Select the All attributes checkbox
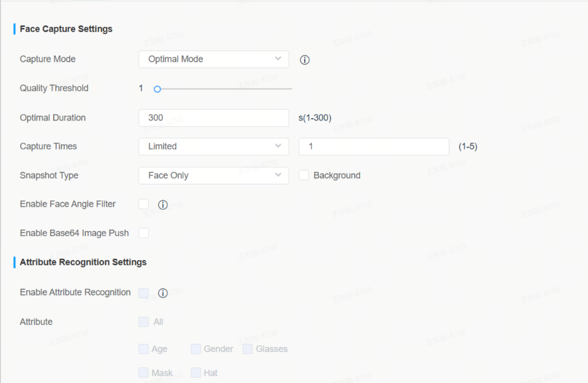The image size is (588, 383). pos(144,322)
